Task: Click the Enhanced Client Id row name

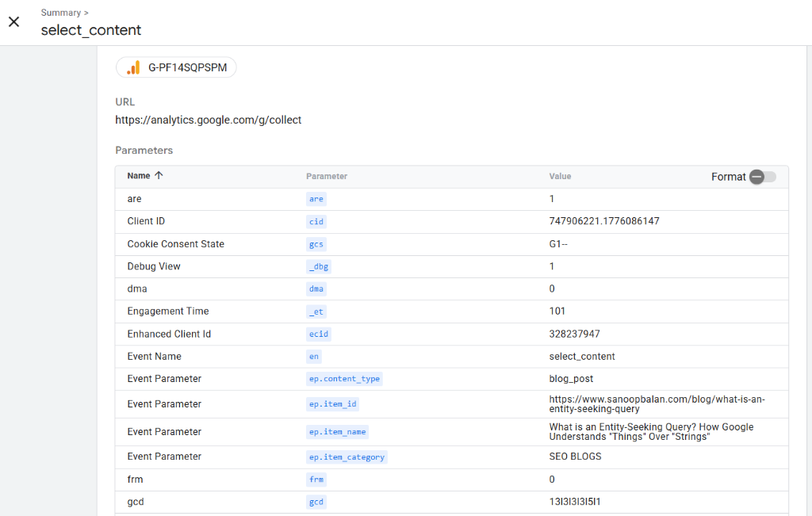Action: click(x=169, y=334)
